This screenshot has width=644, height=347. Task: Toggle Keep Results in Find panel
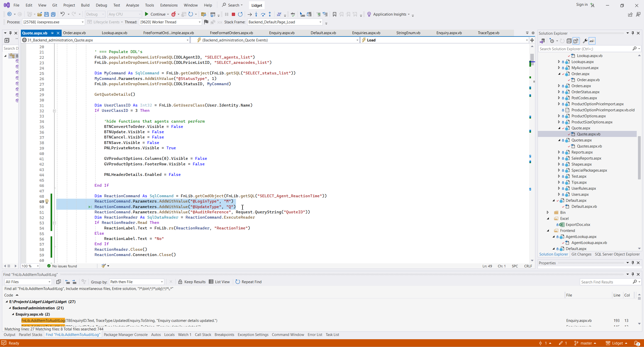(192, 282)
